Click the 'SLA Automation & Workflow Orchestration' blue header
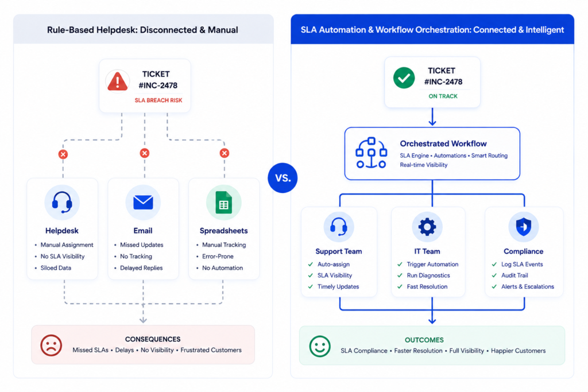 432,30
